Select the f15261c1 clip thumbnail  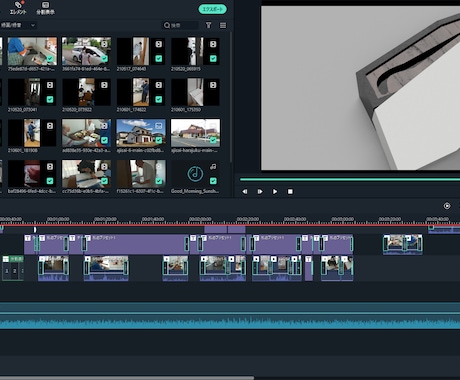tap(141, 174)
